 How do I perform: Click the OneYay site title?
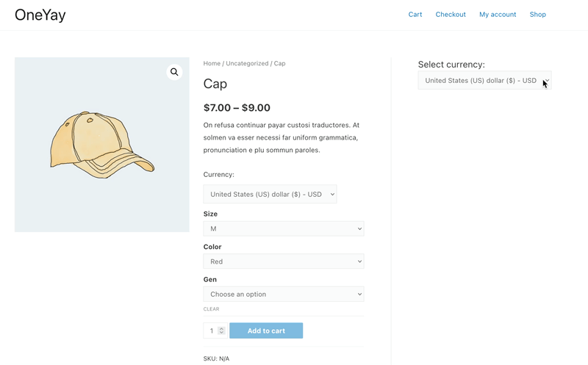pyautogui.click(x=40, y=15)
